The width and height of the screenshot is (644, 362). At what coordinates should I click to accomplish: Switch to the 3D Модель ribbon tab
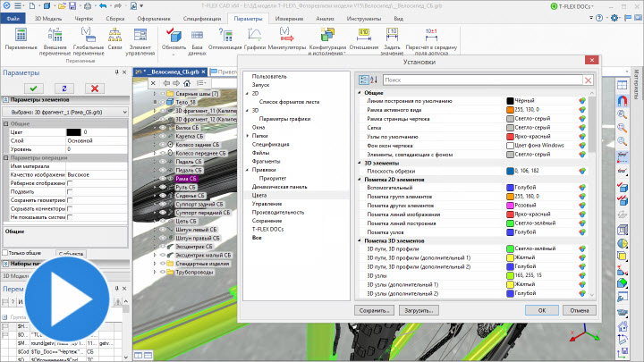point(48,19)
